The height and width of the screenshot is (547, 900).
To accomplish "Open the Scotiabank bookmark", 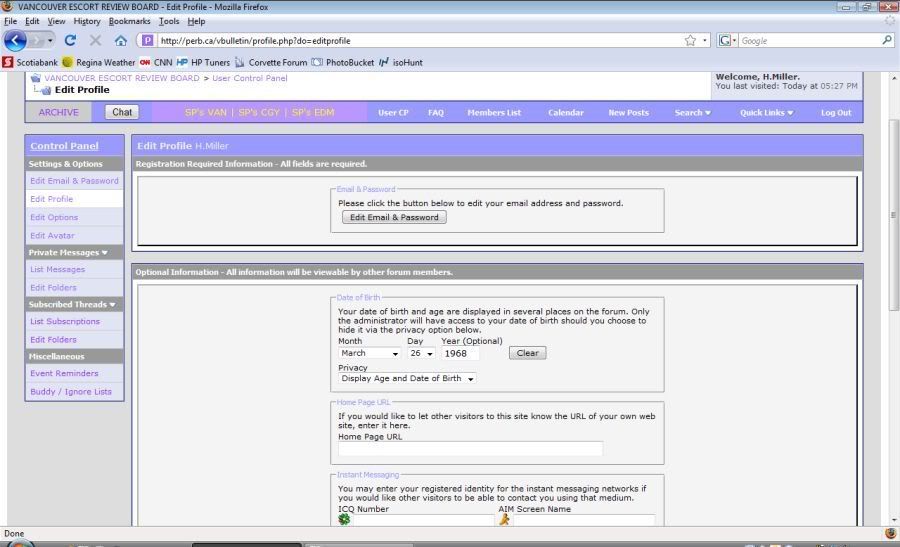I will coord(30,62).
